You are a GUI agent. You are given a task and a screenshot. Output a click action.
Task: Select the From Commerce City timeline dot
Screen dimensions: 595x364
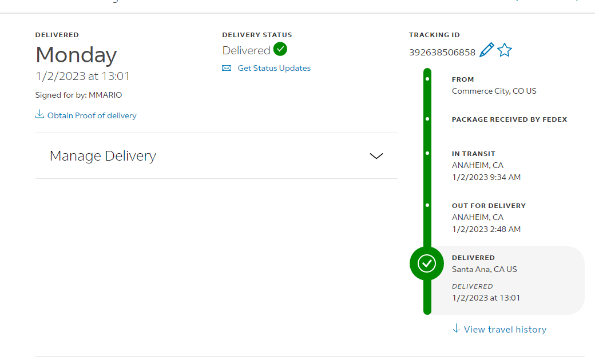(427, 79)
